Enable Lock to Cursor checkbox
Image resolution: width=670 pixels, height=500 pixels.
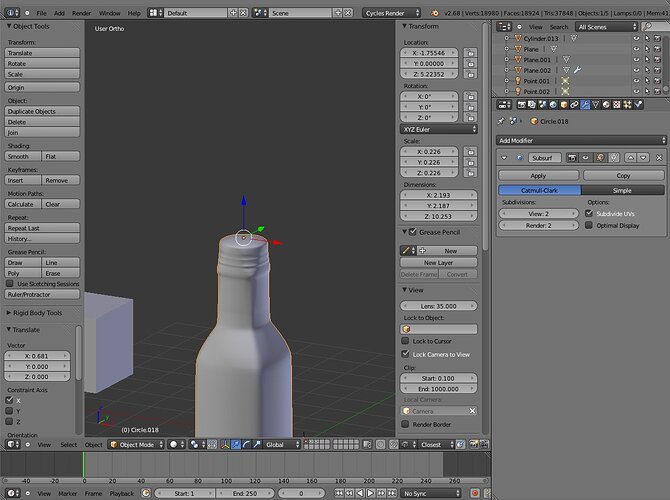coord(405,341)
